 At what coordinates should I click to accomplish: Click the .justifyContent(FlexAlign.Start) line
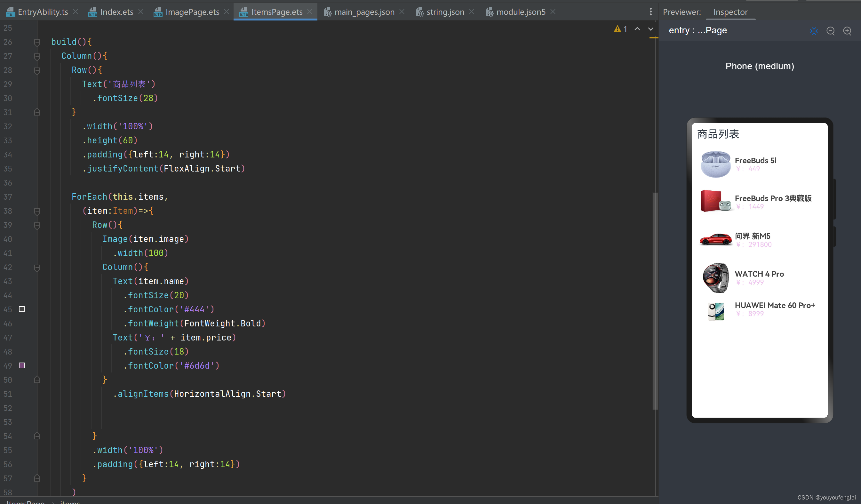(x=164, y=169)
